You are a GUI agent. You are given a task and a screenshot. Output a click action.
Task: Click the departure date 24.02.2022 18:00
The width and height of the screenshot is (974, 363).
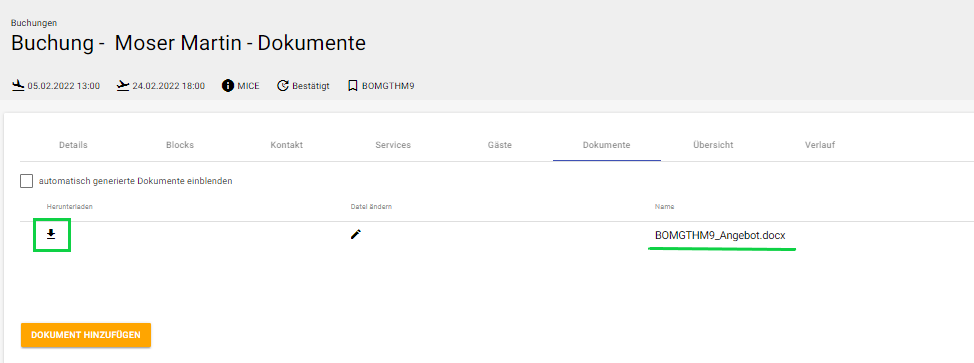click(x=169, y=86)
